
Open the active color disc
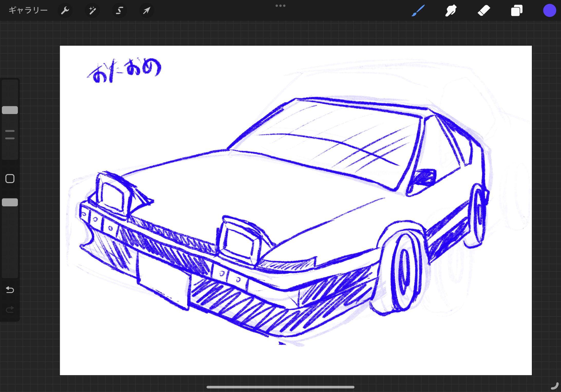point(549,10)
